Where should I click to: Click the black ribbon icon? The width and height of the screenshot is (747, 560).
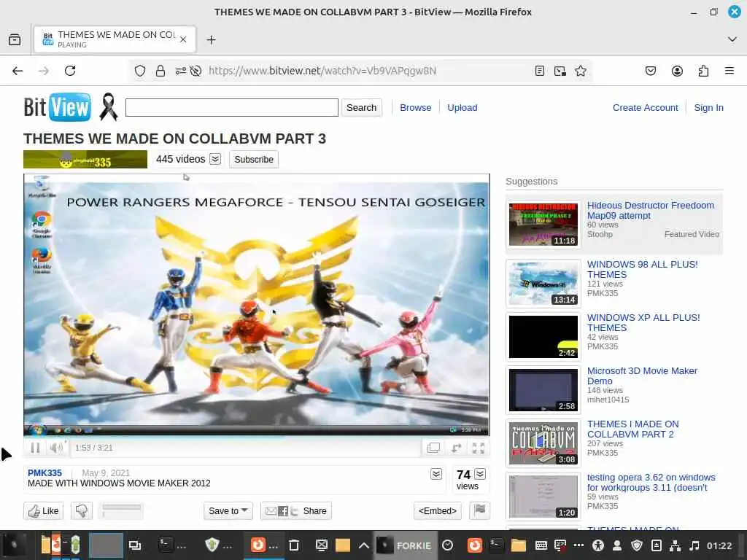click(x=108, y=106)
